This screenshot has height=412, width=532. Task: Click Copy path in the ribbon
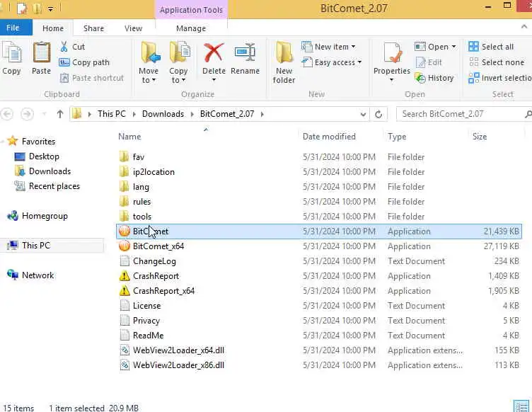click(84, 62)
